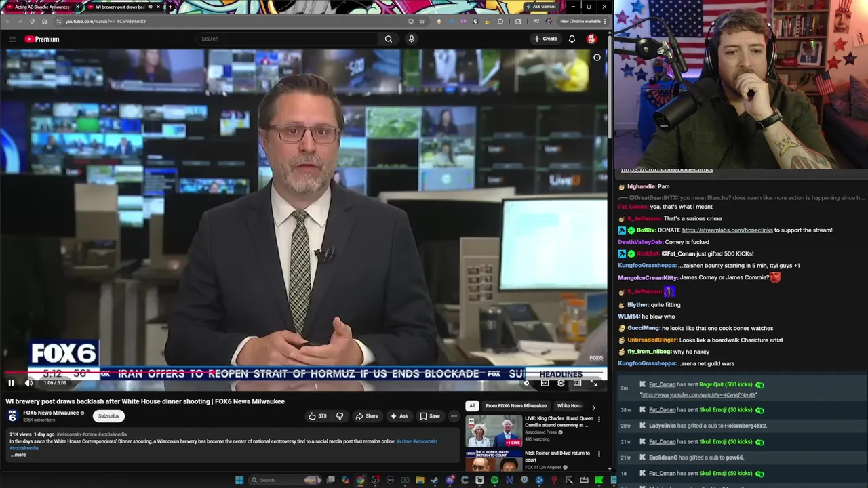
Task: Open the Create button menu
Action: (545, 39)
